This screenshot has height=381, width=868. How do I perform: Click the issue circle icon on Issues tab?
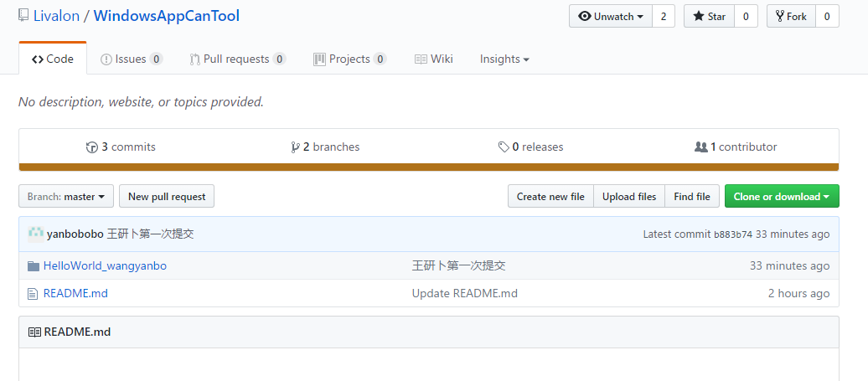(106, 59)
